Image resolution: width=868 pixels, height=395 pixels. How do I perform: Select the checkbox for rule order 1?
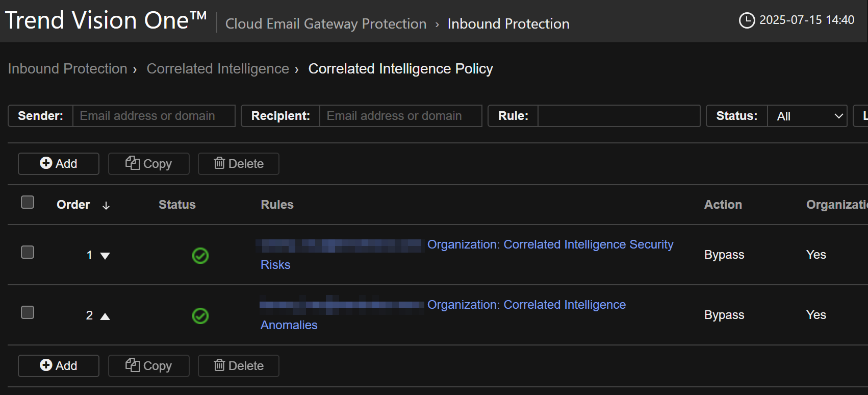(x=28, y=252)
